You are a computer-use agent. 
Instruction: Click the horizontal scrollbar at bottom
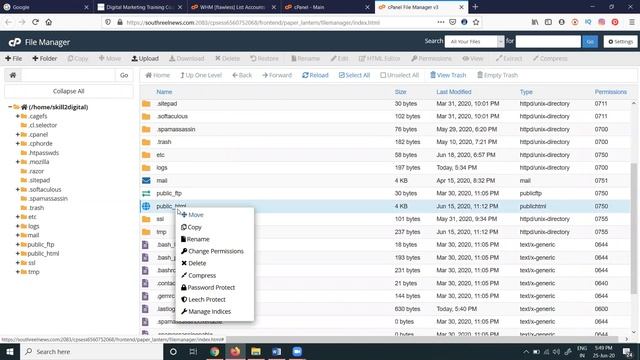point(422,339)
